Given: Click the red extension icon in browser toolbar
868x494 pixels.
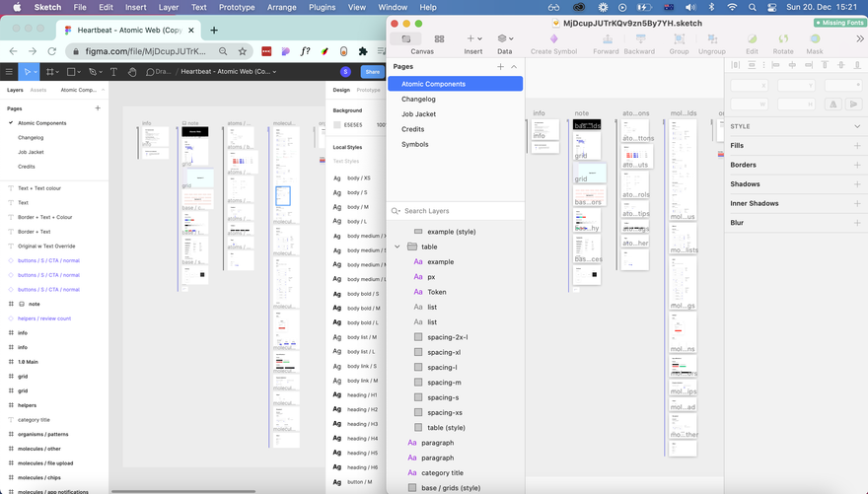Looking at the screenshot, I should 266,51.
